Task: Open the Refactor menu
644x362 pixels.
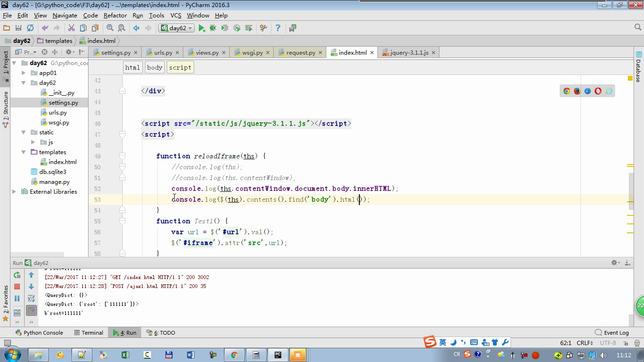Action: tap(115, 15)
